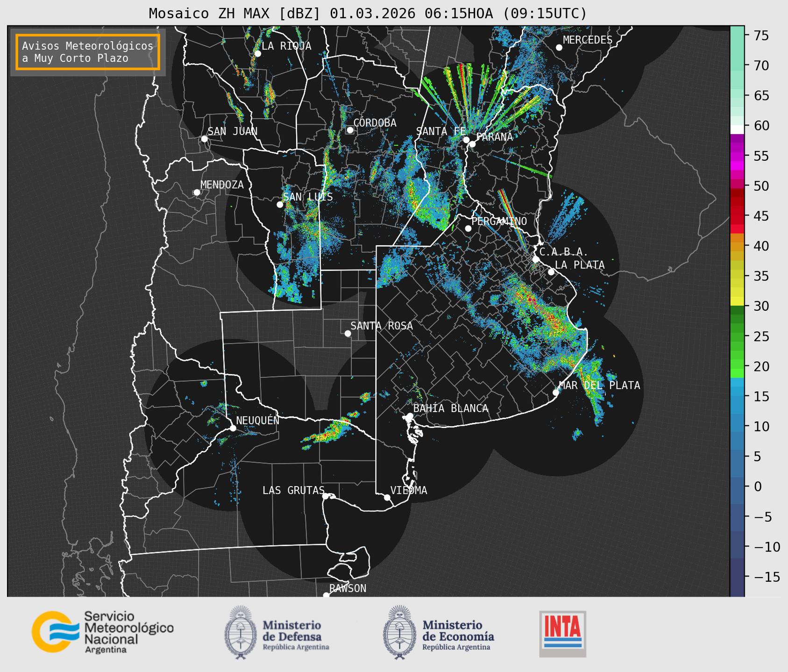The image size is (788, 672).
Task: Select the Córdoba city marker dot
Action: pyautogui.click(x=350, y=130)
